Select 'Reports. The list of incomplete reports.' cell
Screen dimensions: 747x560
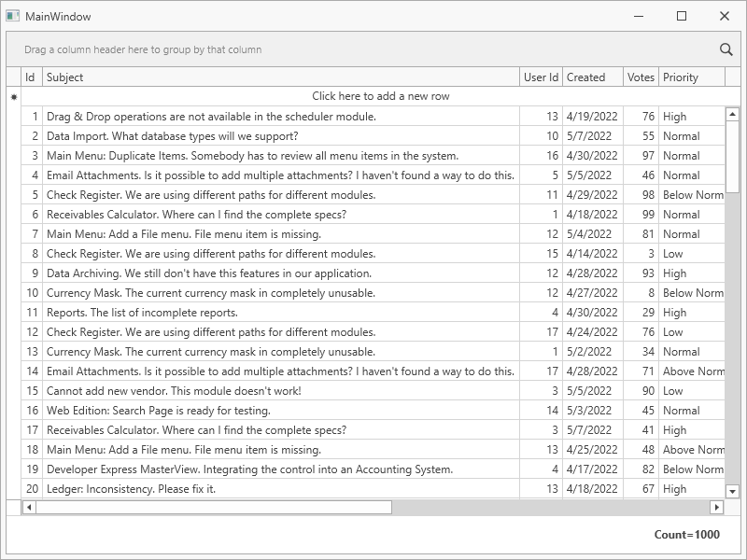pyautogui.click(x=281, y=313)
